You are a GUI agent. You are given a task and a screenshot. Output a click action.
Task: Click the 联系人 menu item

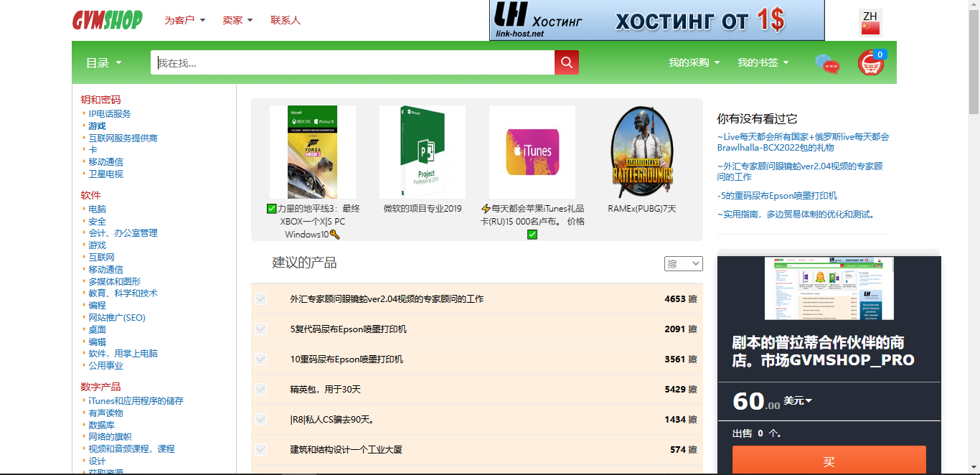[286, 20]
